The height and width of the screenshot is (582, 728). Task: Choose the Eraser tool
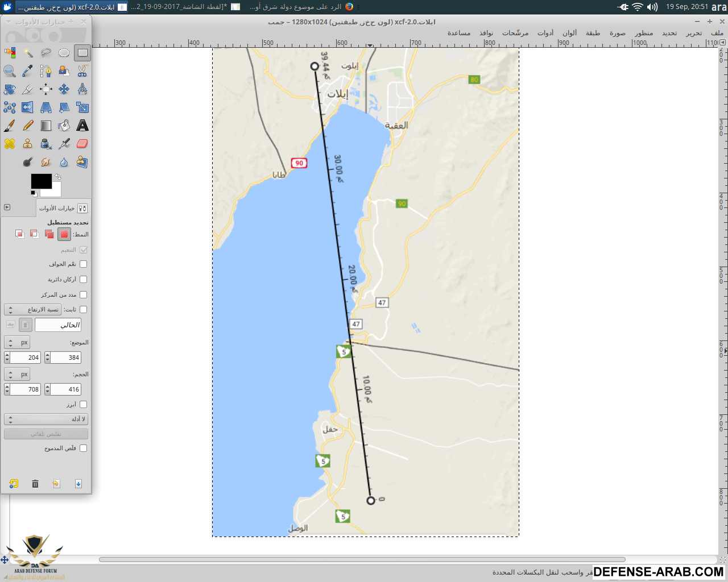click(x=82, y=144)
